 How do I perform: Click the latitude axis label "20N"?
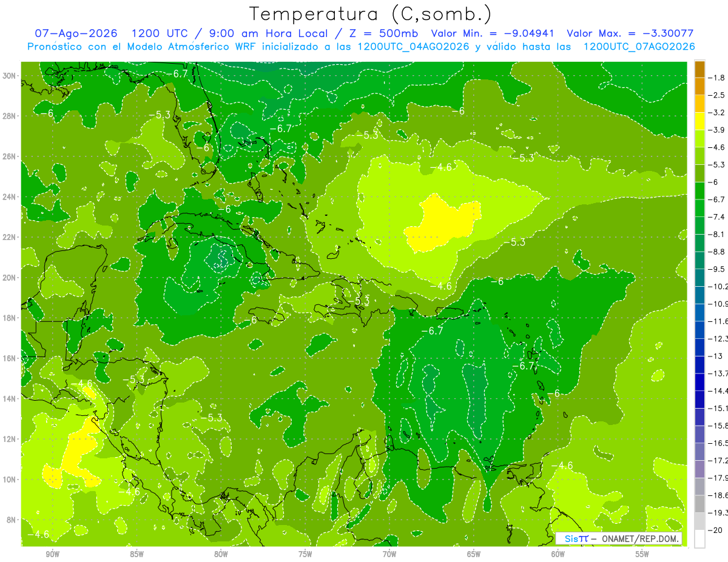coord(10,278)
